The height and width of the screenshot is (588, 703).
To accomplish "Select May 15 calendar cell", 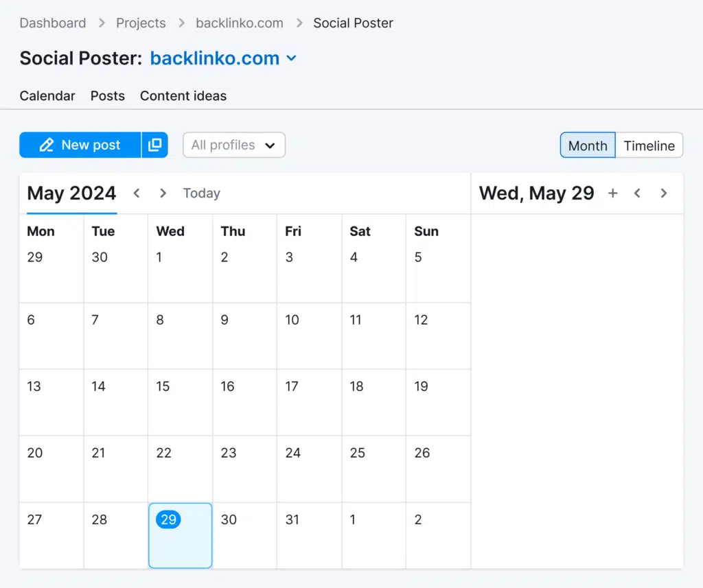I will point(180,401).
